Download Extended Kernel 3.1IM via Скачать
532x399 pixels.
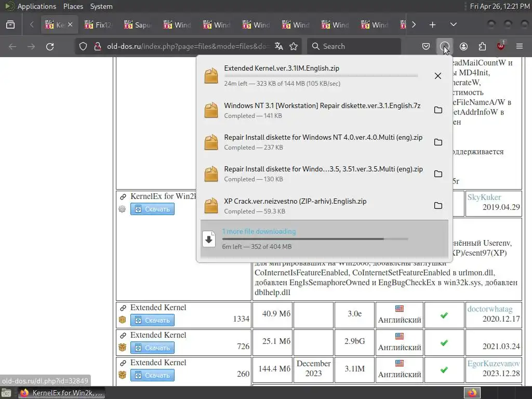pos(152,375)
